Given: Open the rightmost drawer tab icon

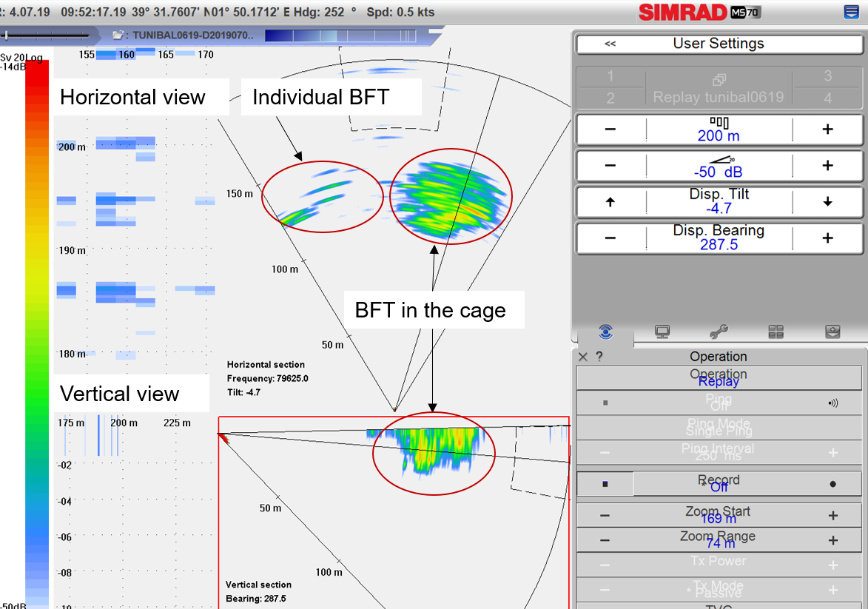Looking at the screenshot, I should pos(832,332).
